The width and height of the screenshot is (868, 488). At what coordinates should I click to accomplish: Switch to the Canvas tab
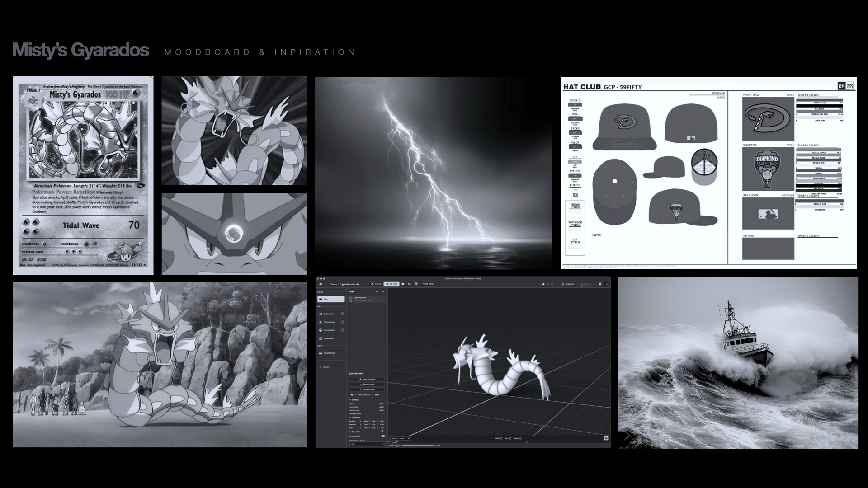376,284
